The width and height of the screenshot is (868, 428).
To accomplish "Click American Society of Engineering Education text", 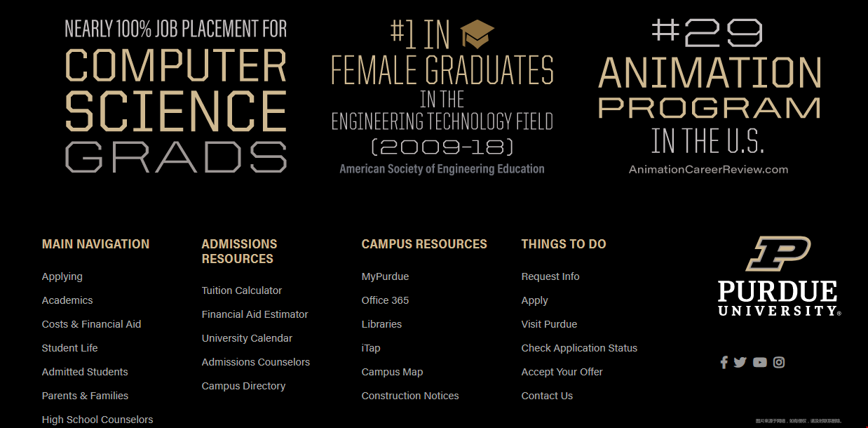I will [442, 168].
